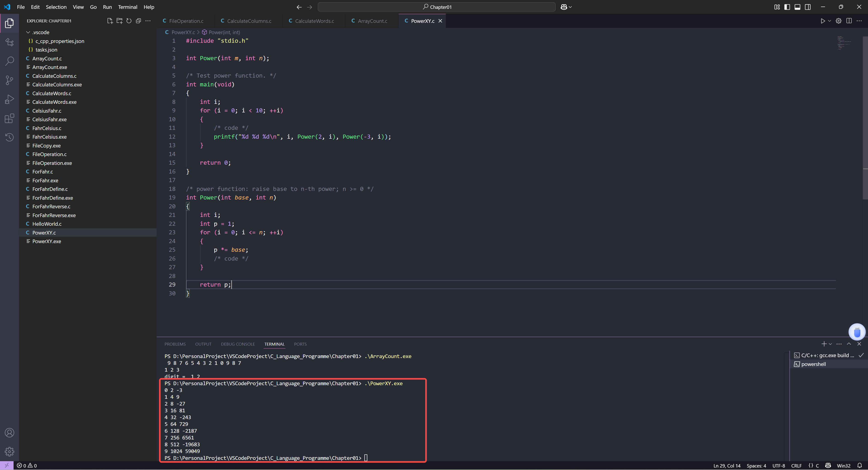The height and width of the screenshot is (470, 868).
Task: Click CRLF line ending in status bar
Action: click(x=796, y=466)
